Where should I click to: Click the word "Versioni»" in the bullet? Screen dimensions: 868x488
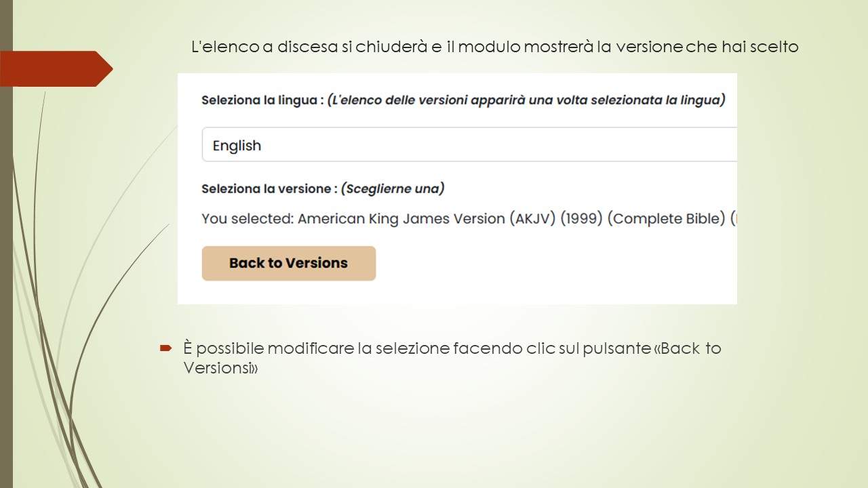pyautogui.click(x=221, y=368)
